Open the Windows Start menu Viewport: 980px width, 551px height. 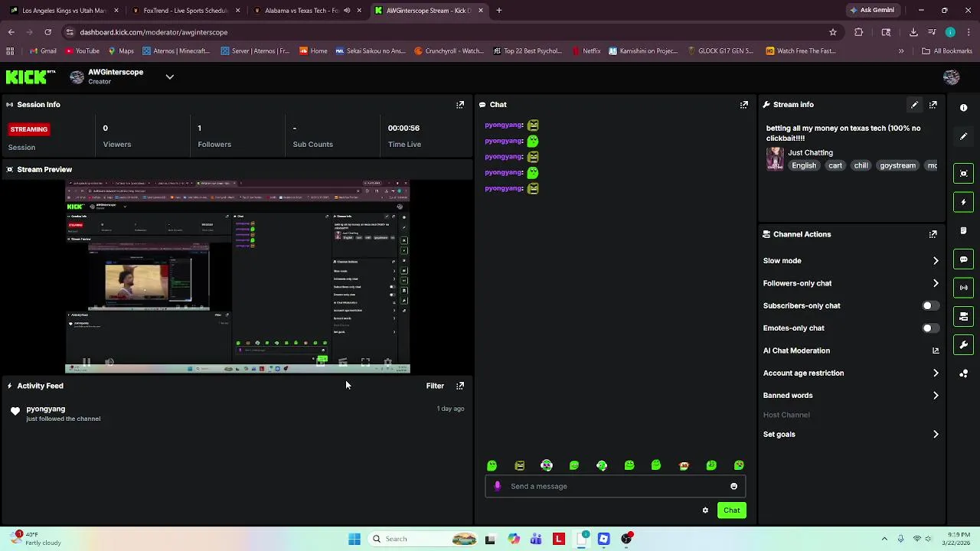coord(354,539)
